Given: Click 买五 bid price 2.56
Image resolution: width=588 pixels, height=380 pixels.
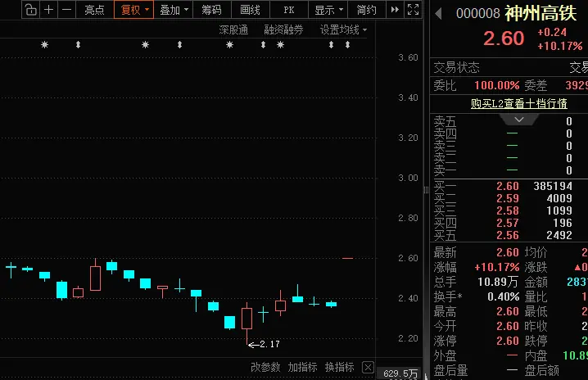Looking at the screenshot, I should tap(508, 235).
